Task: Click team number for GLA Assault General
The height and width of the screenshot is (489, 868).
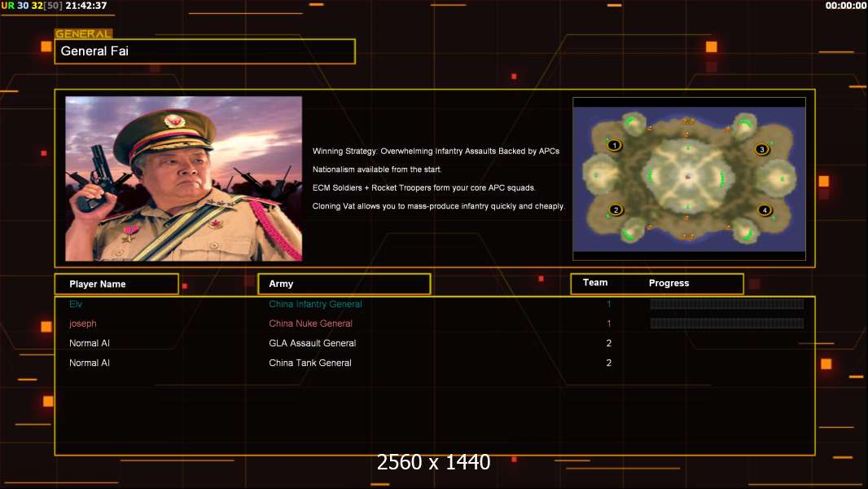Action: [608, 343]
